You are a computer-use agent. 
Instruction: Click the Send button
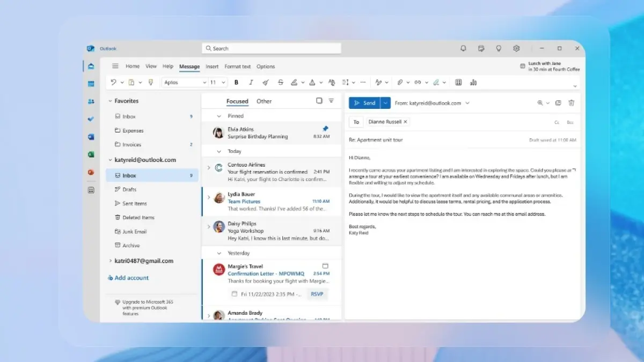(x=364, y=103)
